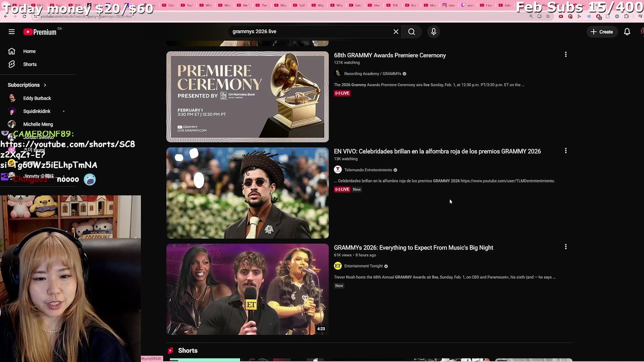Screen dimensions: 644x362
Task: Click the Recording Academy channel avatar
Action: tap(338, 73)
